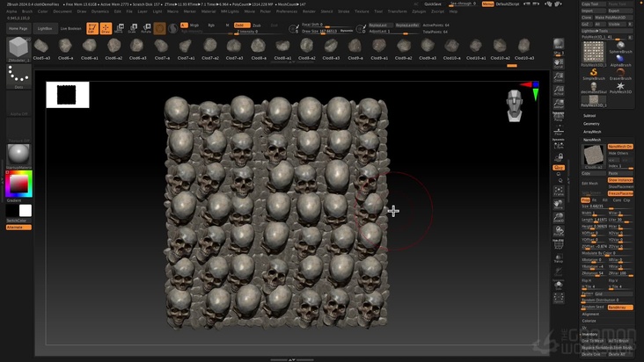Click the Home Page button
Viewport: 644px width, 362px height.
coord(18,29)
